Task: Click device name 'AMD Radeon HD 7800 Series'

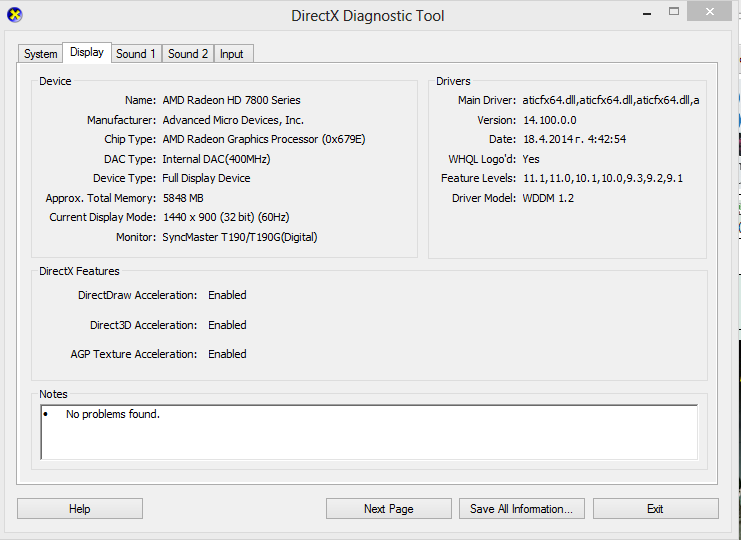Action: 232,100
